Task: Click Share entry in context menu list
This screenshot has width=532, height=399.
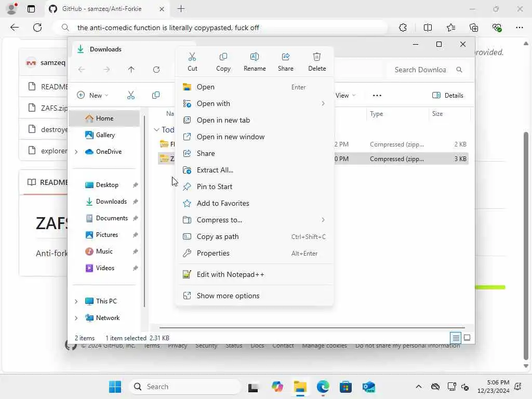Action: tap(255, 153)
